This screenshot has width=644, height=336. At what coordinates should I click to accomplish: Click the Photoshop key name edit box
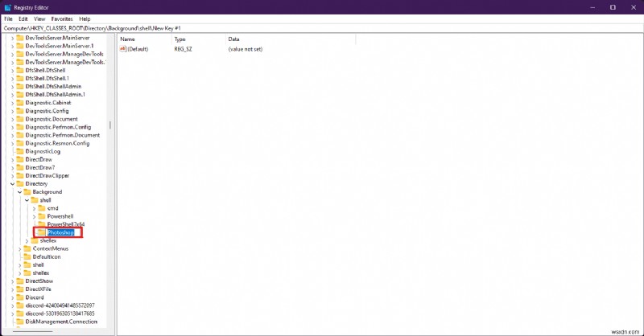point(61,232)
